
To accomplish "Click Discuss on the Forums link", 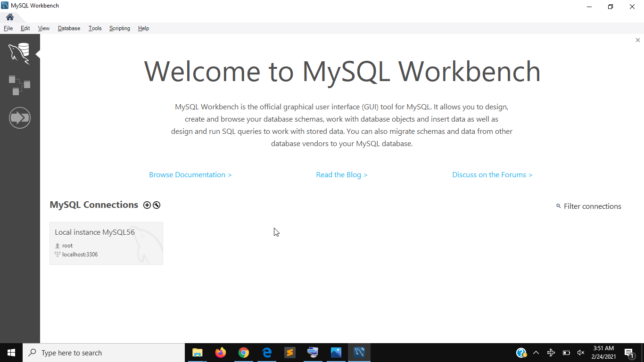I will click(x=492, y=175).
